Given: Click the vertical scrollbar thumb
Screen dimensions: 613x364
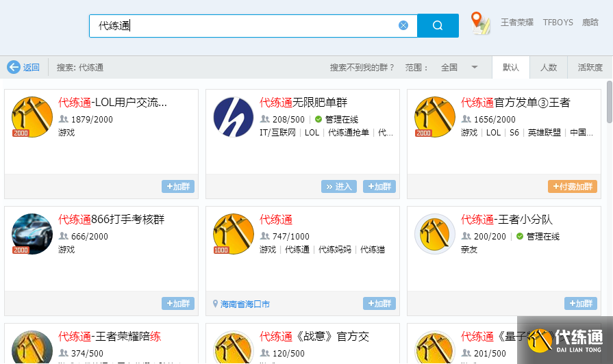Looking at the screenshot, I should pos(610,101).
